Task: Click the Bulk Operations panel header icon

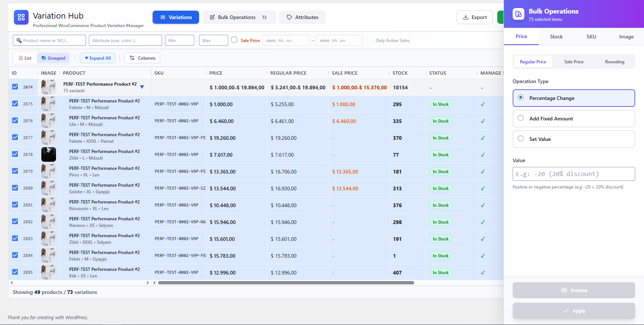Action: (x=518, y=14)
